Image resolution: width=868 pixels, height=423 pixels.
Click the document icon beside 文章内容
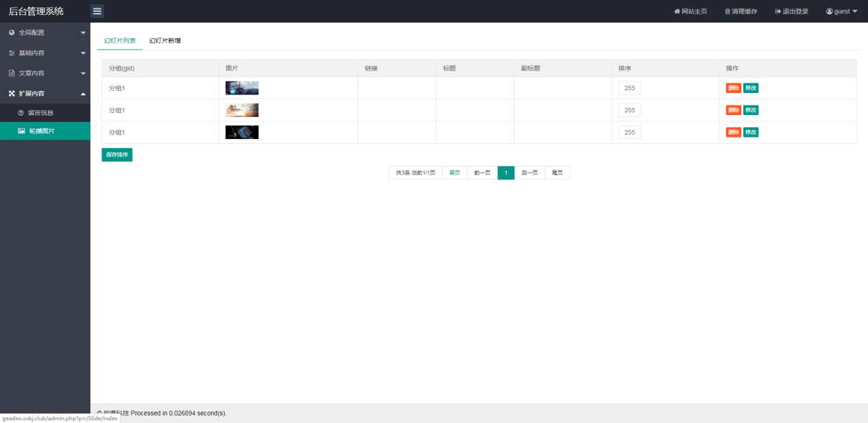pyautogui.click(x=12, y=73)
